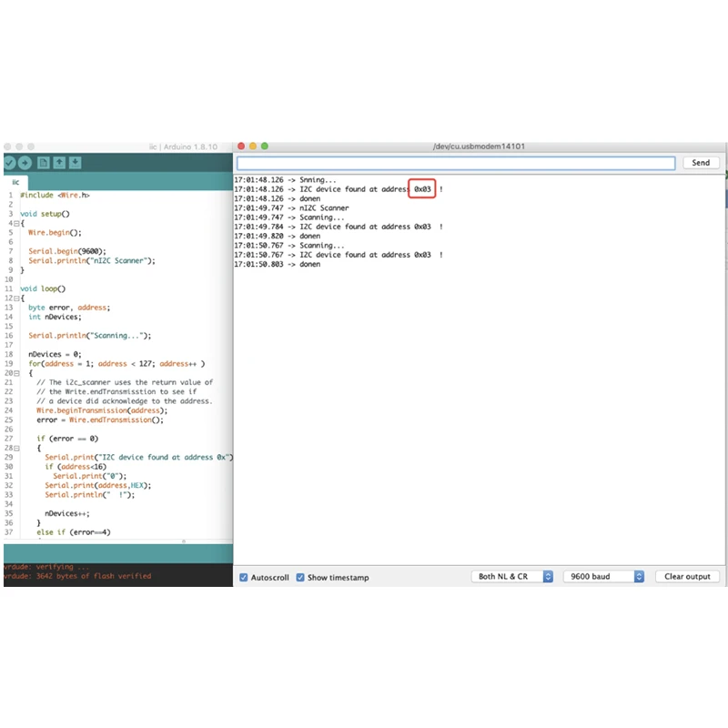Viewport: 728px width, 728px height.
Task: Click the '17:01:49.747 -> nI2C Scanner' output line
Action: (291, 208)
